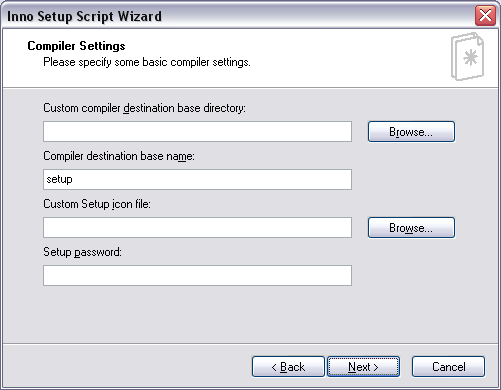Viewport: 501px width, 390px height.
Task: Browse for a custom Setup icon file
Action: pyautogui.click(x=411, y=228)
